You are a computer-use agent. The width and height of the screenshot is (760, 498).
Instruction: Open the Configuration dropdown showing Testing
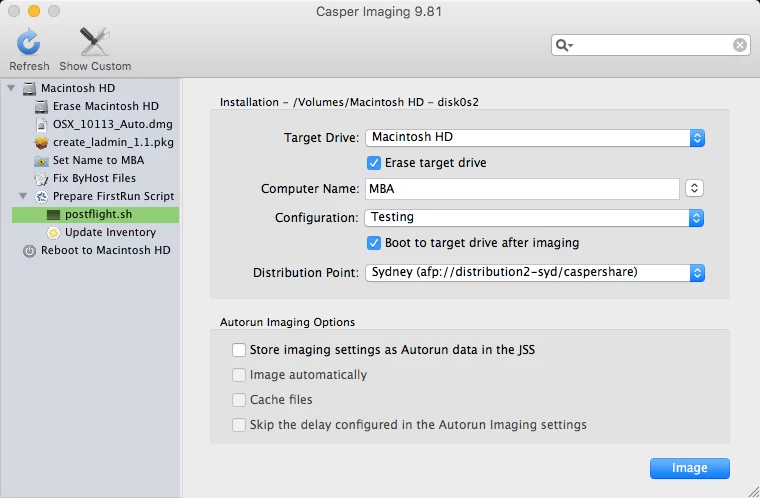535,218
